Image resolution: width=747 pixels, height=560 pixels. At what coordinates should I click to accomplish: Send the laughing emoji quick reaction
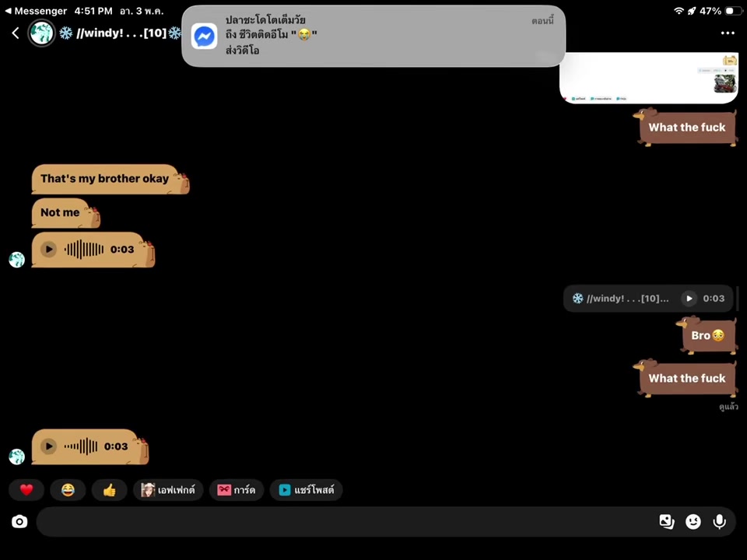click(x=68, y=489)
